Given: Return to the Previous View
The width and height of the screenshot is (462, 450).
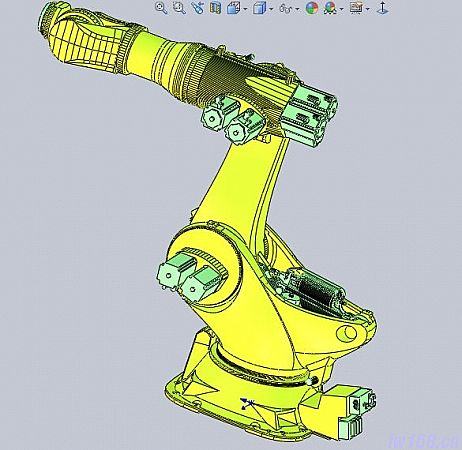Looking at the screenshot, I should [x=198, y=8].
